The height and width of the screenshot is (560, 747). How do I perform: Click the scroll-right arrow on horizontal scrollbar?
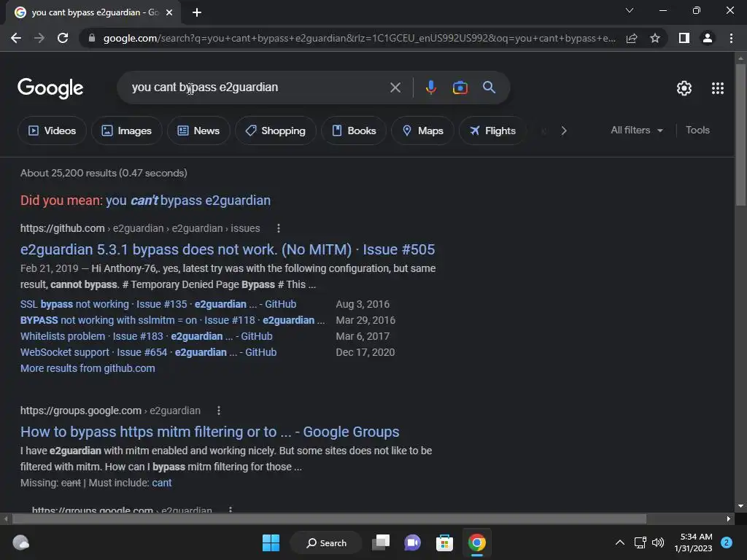729,518
